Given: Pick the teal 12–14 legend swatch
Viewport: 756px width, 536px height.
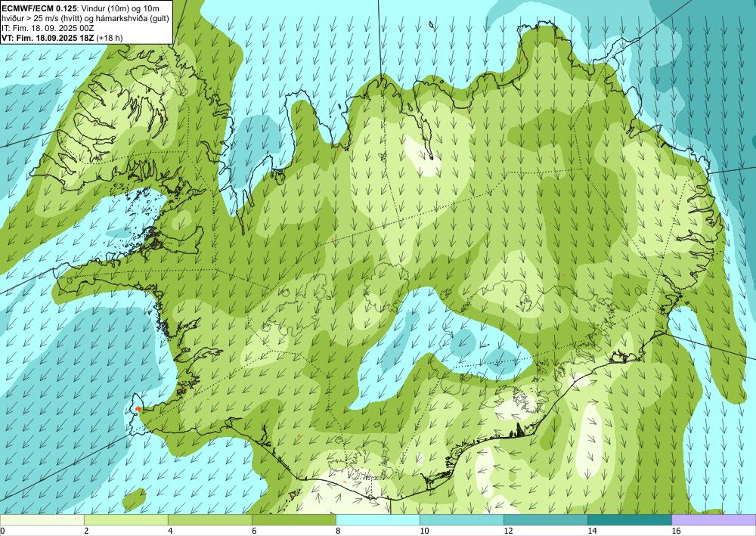Looking at the screenshot, I should tap(546, 520).
